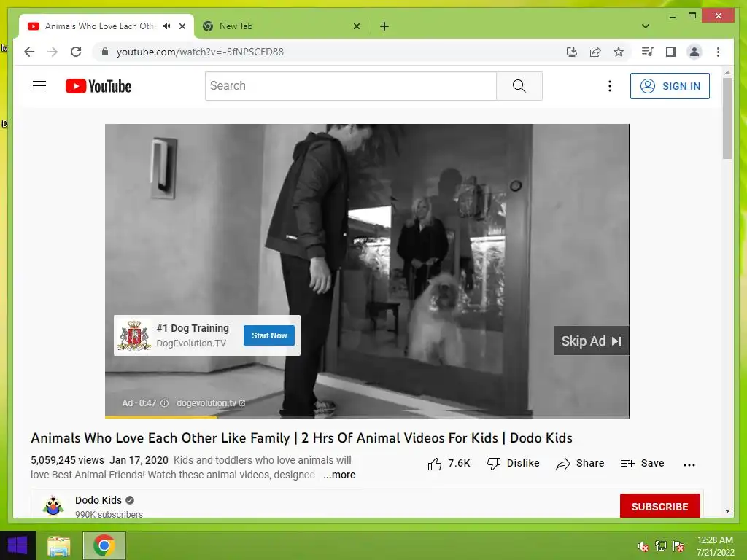Open the Windows Start menu
Viewport: 747px width, 560px height.
click(x=18, y=545)
